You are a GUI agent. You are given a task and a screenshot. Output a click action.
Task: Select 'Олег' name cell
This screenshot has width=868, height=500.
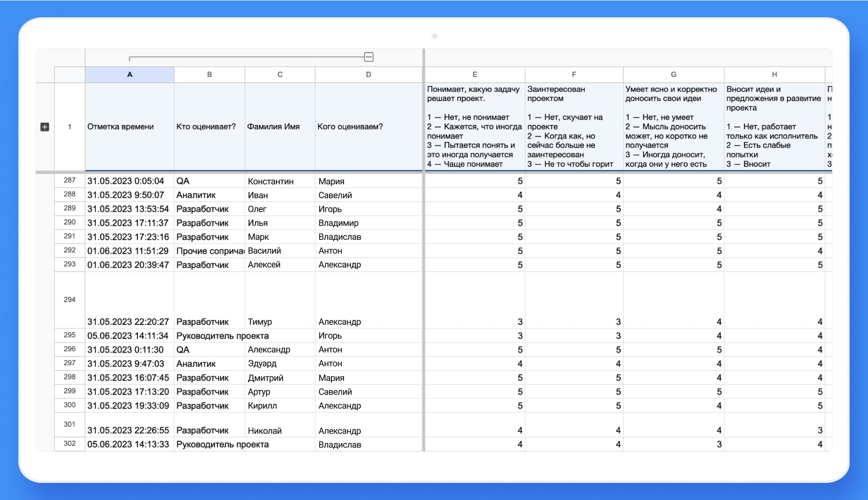pos(280,209)
